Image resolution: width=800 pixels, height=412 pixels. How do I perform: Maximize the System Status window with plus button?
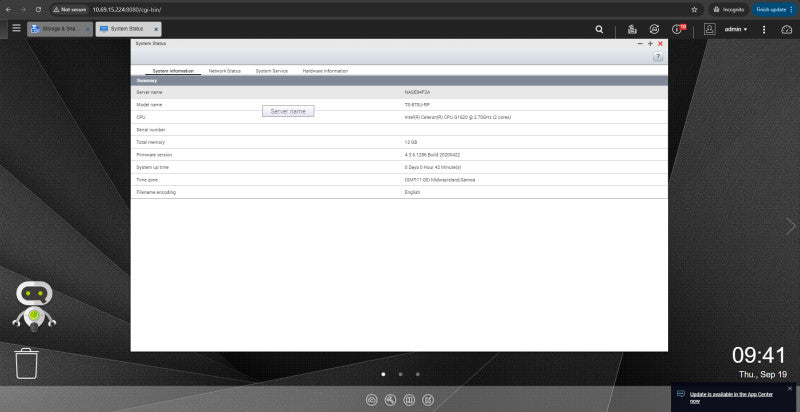[650, 44]
